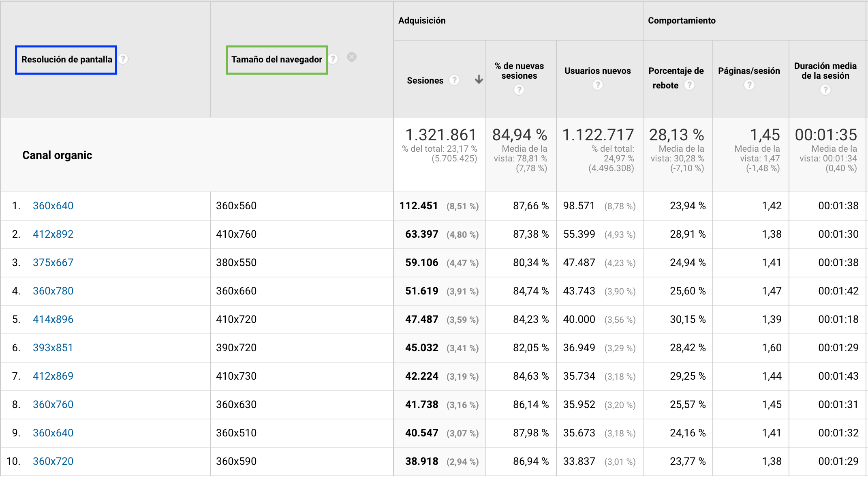Open the 375x667 resolution link
This screenshot has height=477, width=868.
coord(53,262)
